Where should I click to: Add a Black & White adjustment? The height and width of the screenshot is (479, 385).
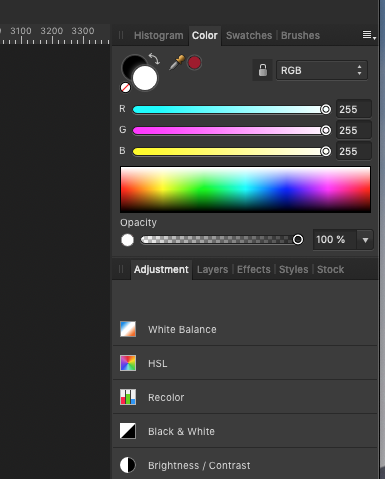tap(245, 431)
